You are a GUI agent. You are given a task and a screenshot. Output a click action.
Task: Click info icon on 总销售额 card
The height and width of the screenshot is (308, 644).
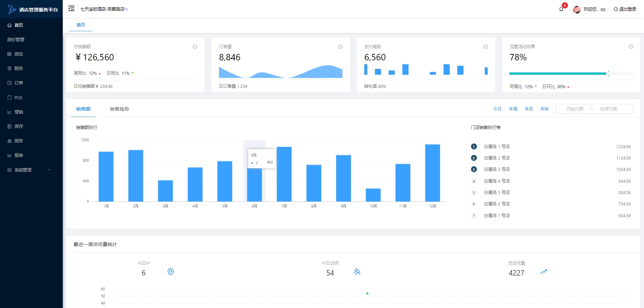pyautogui.click(x=195, y=47)
